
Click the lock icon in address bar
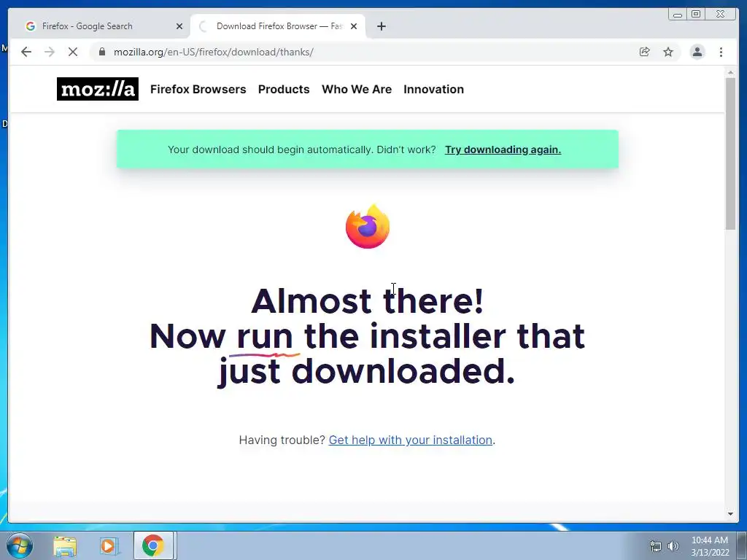[101, 52]
